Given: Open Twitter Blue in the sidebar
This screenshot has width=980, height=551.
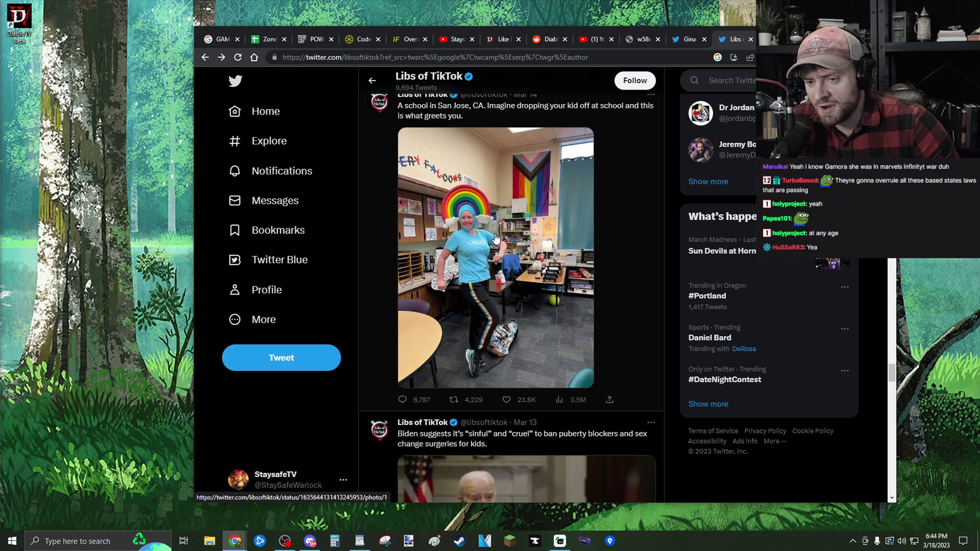Looking at the screenshot, I should pos(268,260).
